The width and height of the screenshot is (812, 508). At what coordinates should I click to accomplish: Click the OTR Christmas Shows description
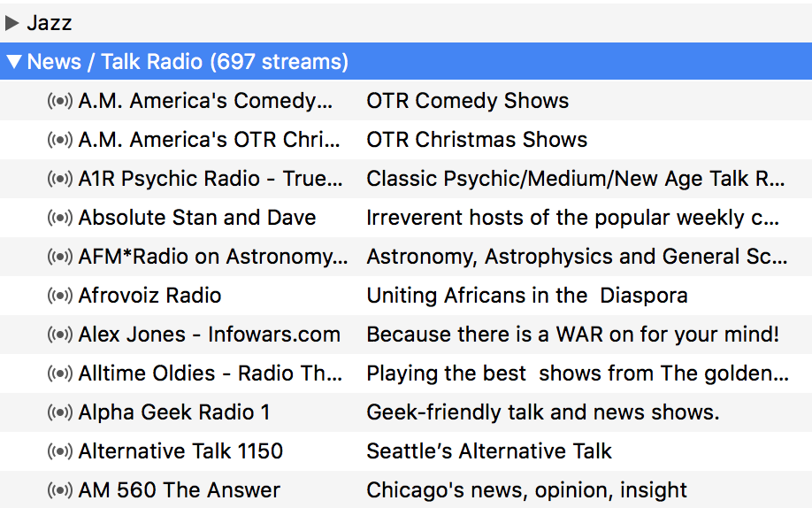(x=477, y=140)
